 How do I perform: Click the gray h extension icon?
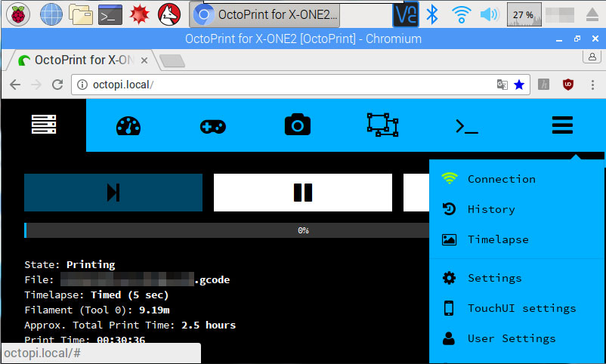[543, 85]
